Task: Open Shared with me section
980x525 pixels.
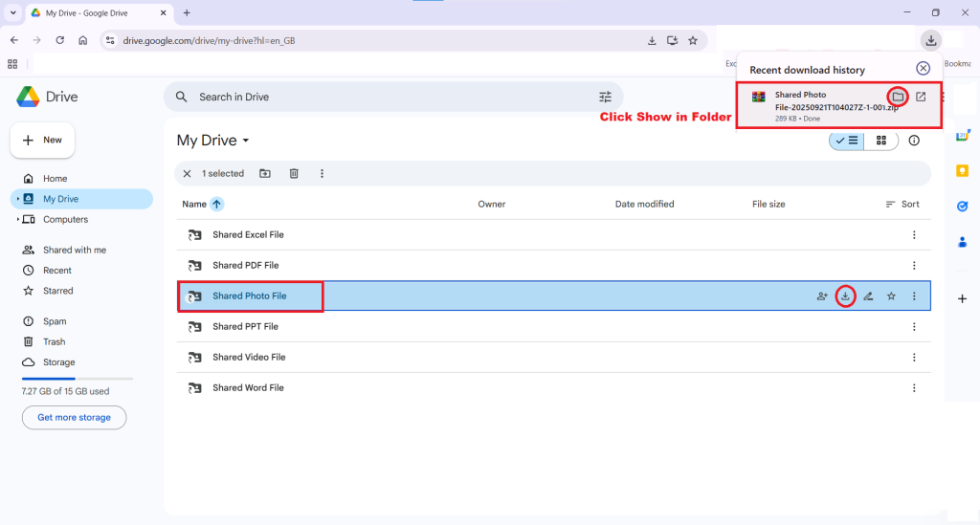Action: [x=74, y=250]
